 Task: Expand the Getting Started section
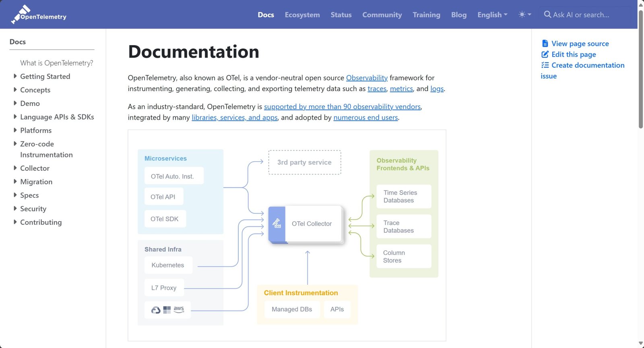pyautogui.click(x=15, y=76)
